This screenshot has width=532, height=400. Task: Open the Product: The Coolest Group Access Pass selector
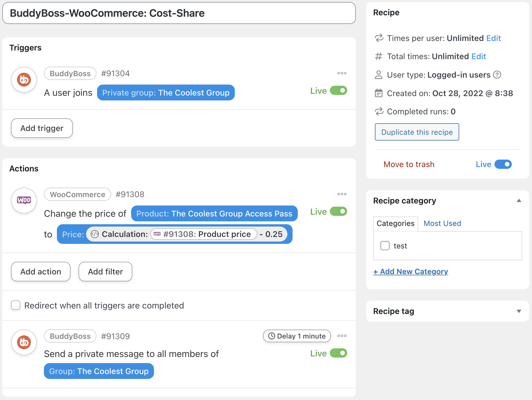pos(214,214)
